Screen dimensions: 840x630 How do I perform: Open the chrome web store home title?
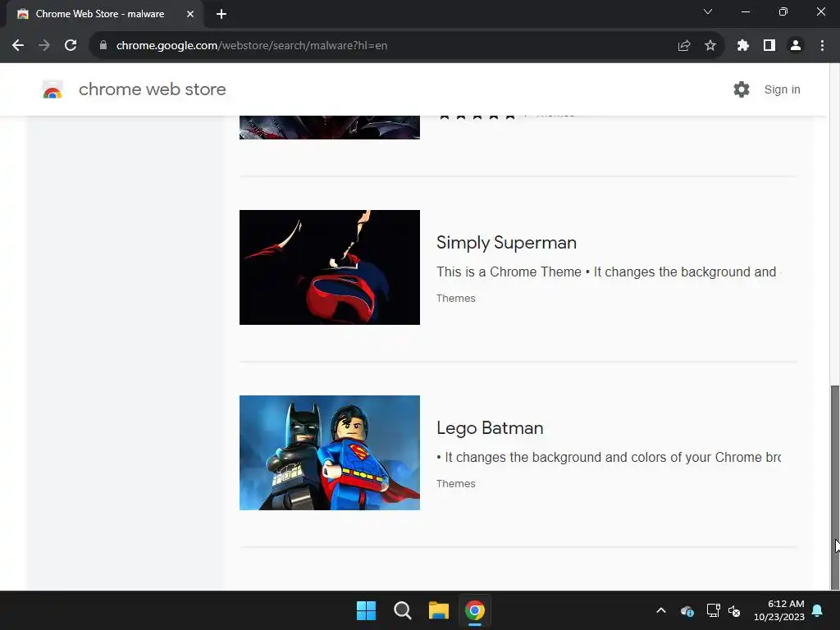152,89
